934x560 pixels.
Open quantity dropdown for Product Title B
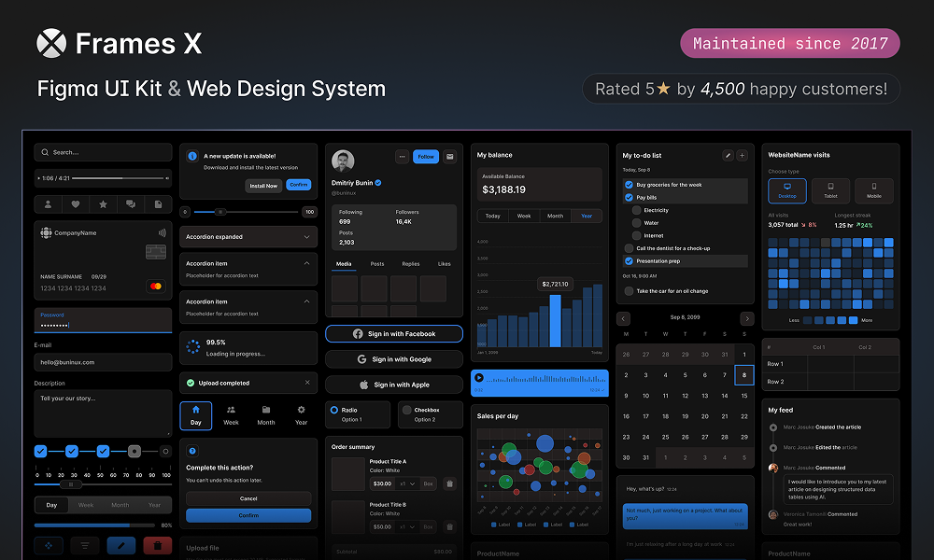(406, 526)
